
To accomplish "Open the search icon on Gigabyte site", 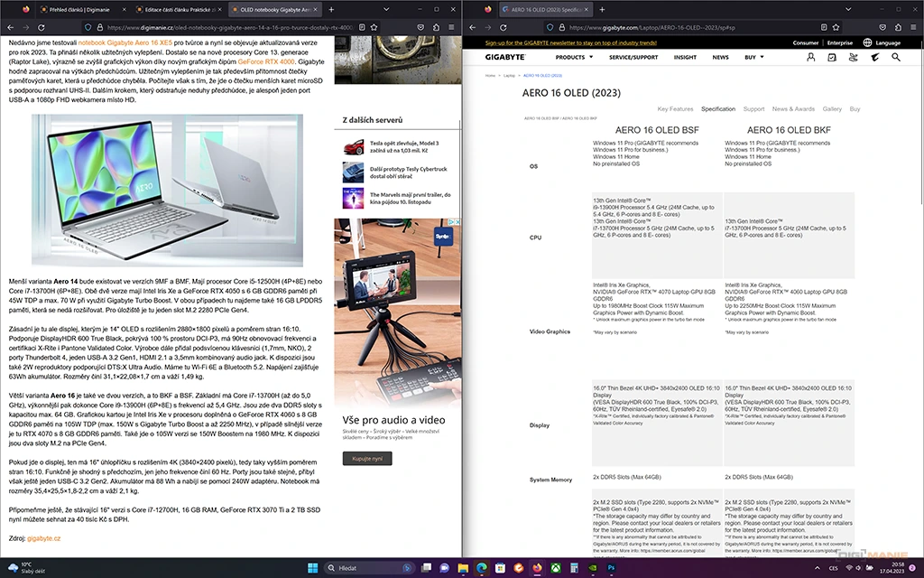I will (x=895, y=57).
